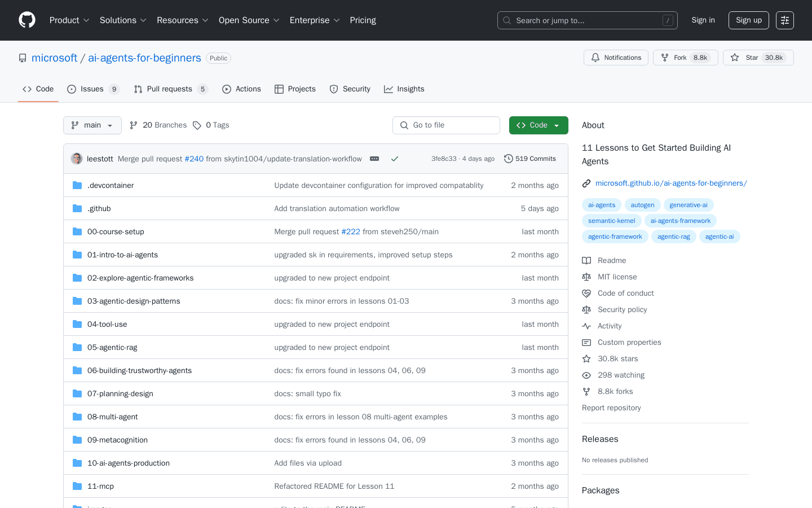Click the command palette icon beside Sign up

click(784, 20)
